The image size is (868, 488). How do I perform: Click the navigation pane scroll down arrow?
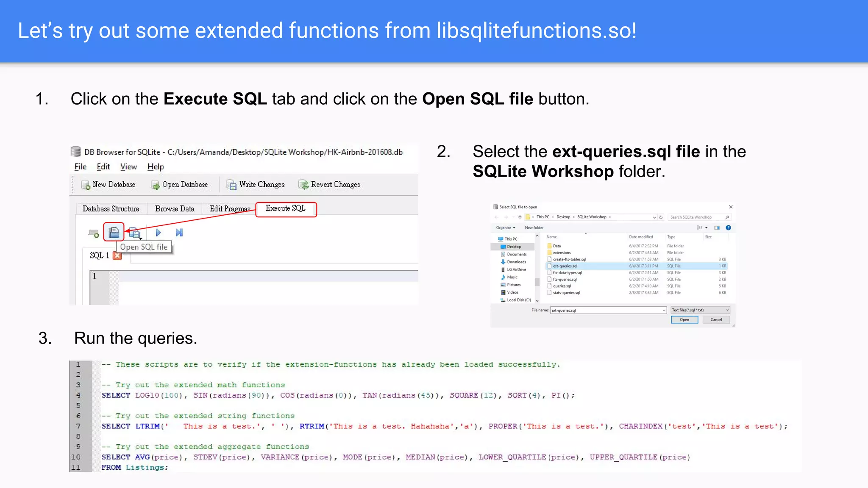(x=537, y=301)
